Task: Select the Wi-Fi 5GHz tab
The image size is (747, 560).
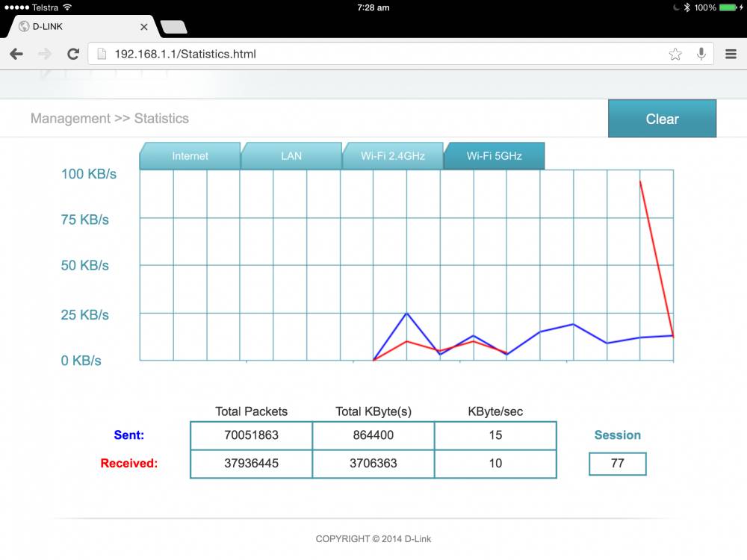Action: tap(494, 156)
